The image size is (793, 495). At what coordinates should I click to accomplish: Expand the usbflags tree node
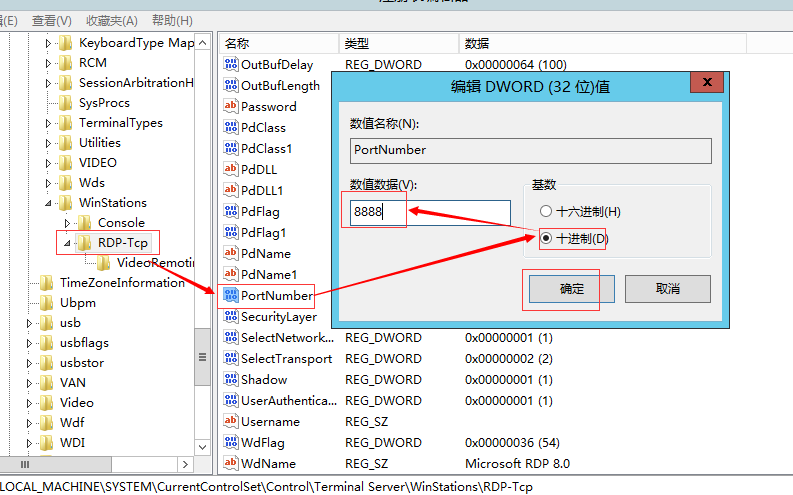[x=29, y=343]
